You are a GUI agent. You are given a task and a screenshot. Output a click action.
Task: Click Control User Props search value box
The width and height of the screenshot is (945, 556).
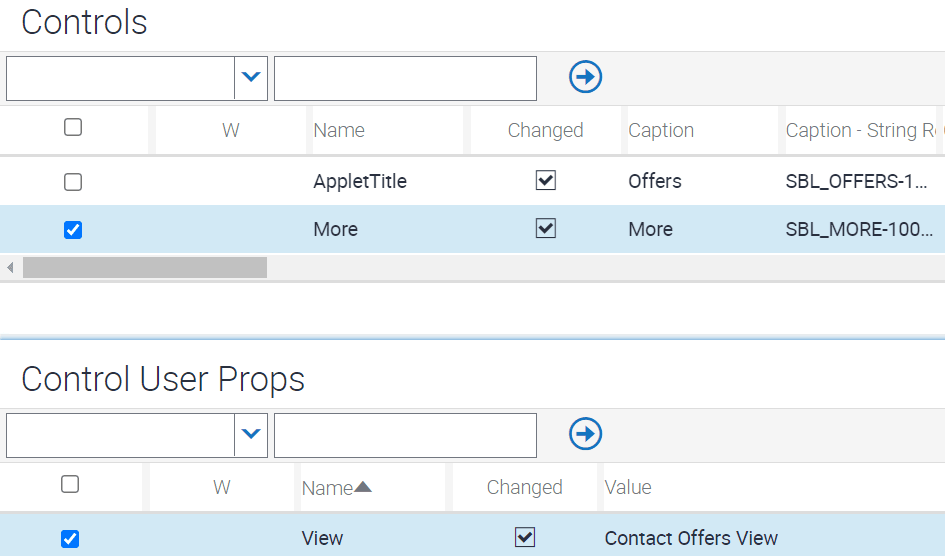coord(405,436)
